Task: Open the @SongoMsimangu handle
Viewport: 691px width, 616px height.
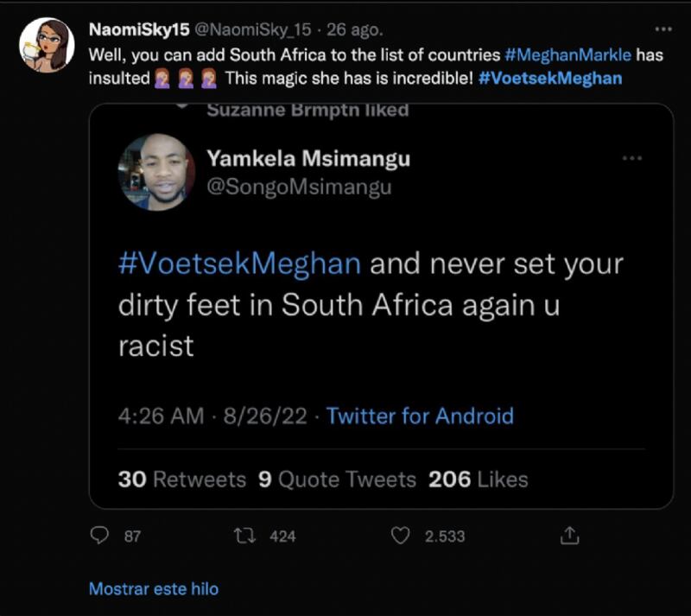Action: coord(299,187)
